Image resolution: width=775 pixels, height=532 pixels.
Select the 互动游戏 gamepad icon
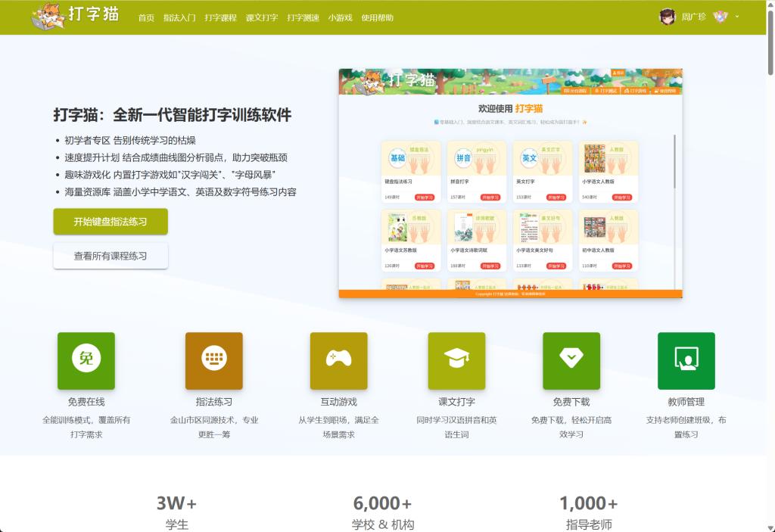point(338,360)
